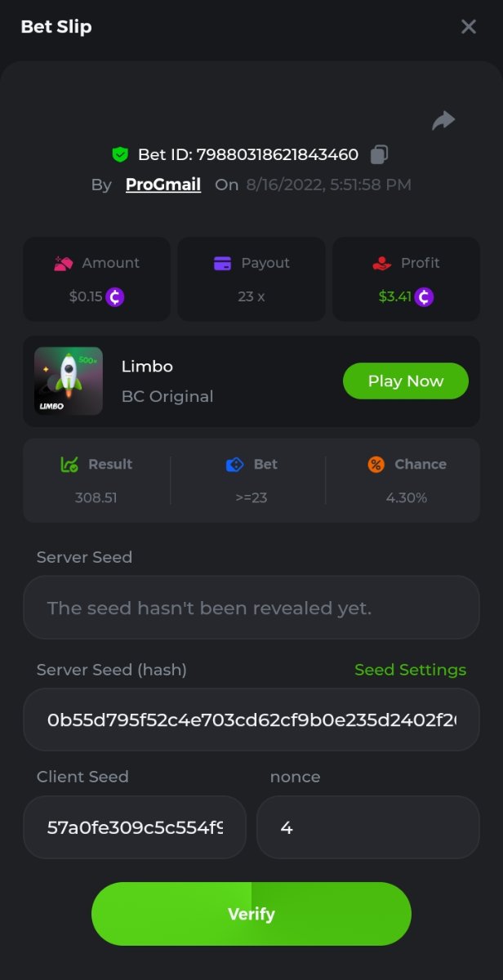Click the green Result chart icon

[69, 465]
